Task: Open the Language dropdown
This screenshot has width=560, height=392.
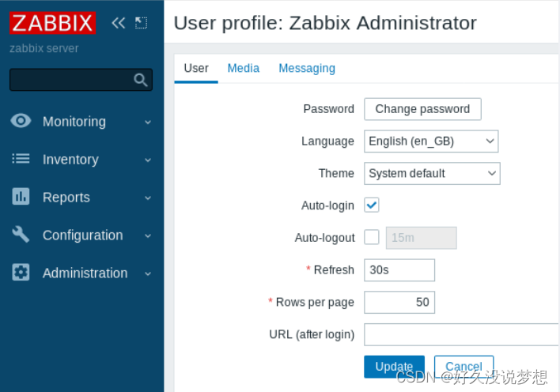Action: [431, 141]
